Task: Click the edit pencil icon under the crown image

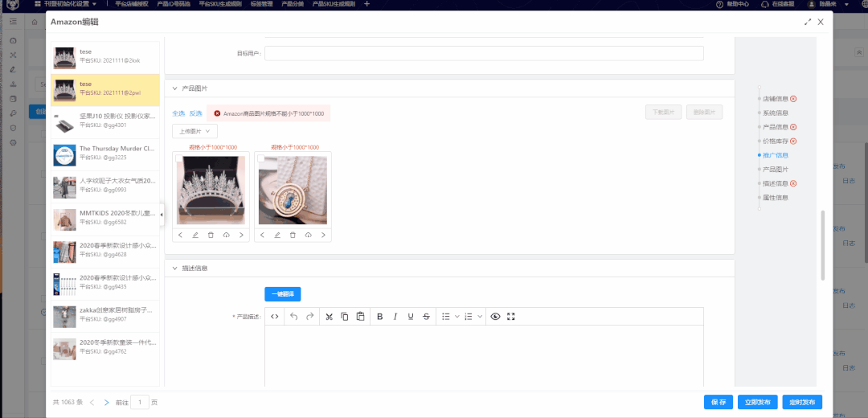Action: pyautogui.click(x=195, y=235)
